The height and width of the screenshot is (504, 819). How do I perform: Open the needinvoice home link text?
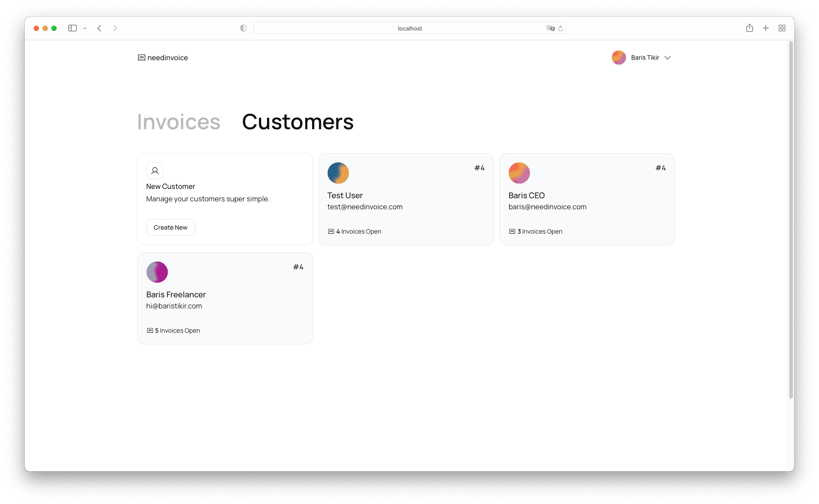(x=167, y=58)
